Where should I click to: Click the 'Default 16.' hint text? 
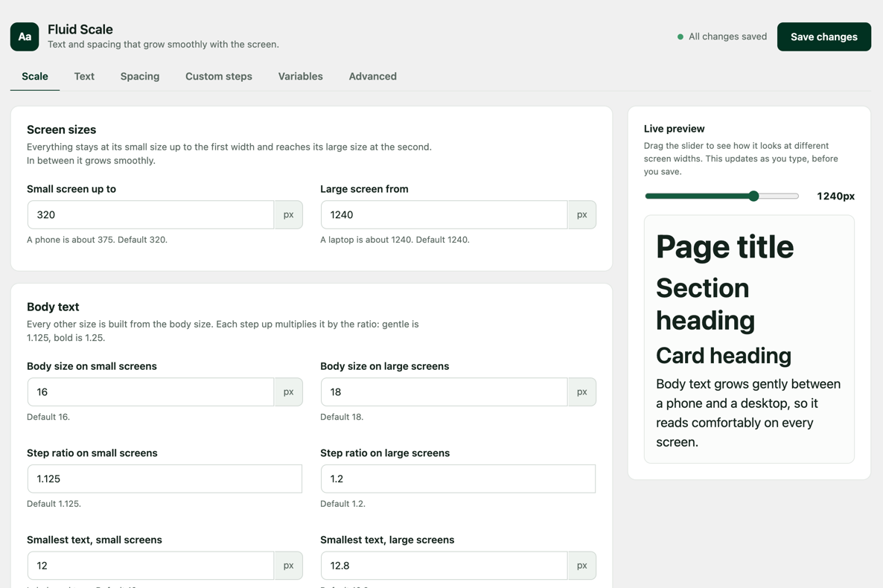[48, 418]
